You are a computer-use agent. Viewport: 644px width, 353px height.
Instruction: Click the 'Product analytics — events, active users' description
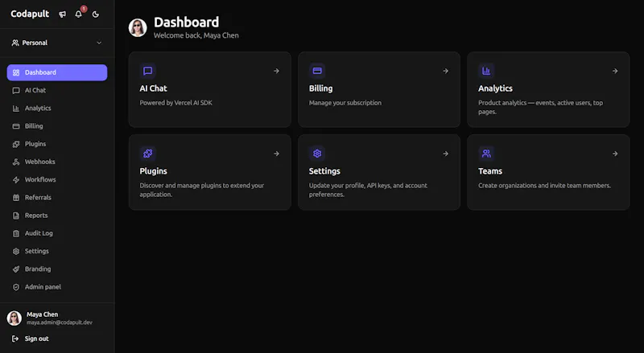tap(540, 108)
